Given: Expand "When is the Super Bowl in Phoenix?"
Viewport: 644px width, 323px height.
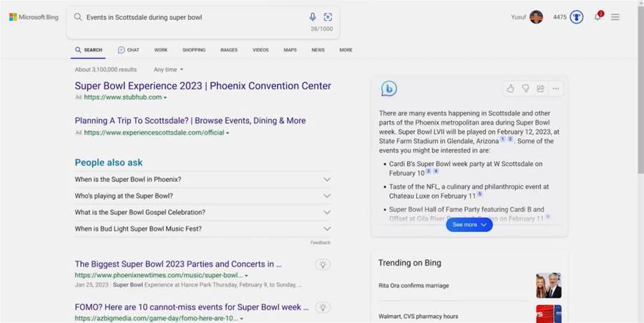Looking at the screenshot, I should 203,180.
